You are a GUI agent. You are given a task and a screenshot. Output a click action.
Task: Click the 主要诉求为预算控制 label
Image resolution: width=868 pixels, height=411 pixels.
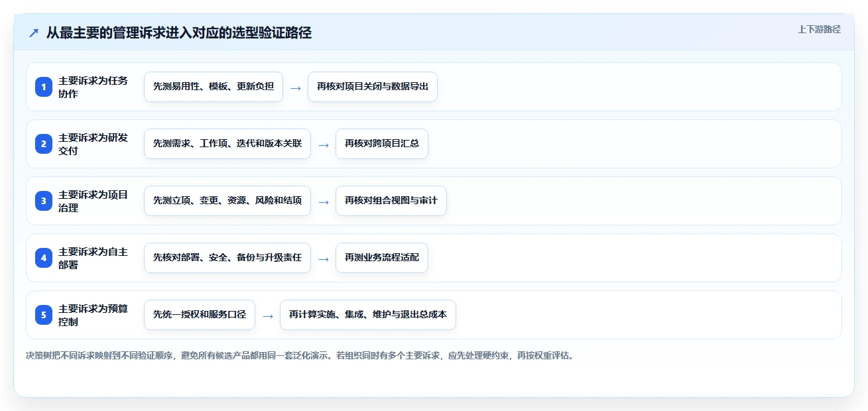[93, 315]
